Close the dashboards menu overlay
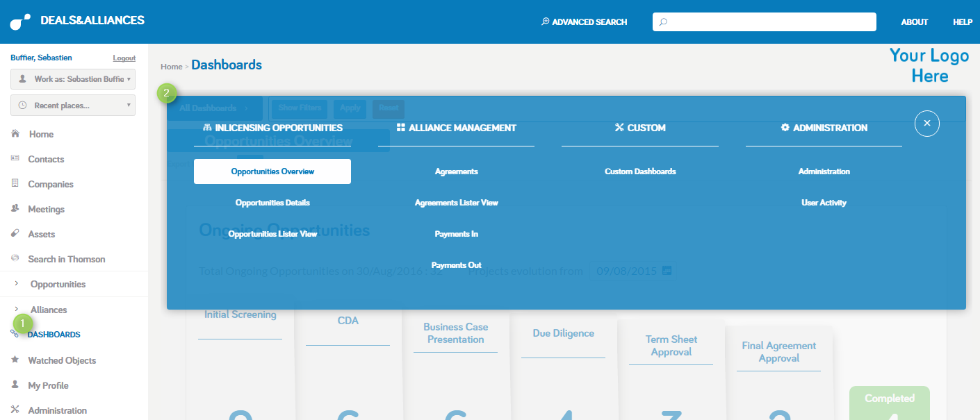The width and height of the screenshot is (980, 420). [927, 123]
